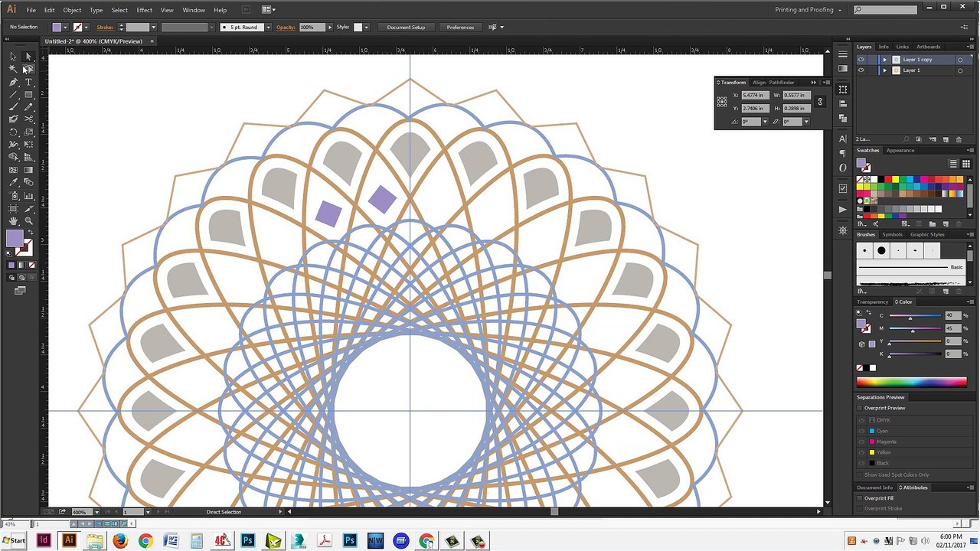Click the Preferences button
Image resolution: width=980 pixels, height=551 pixels.
pos(460,28)
